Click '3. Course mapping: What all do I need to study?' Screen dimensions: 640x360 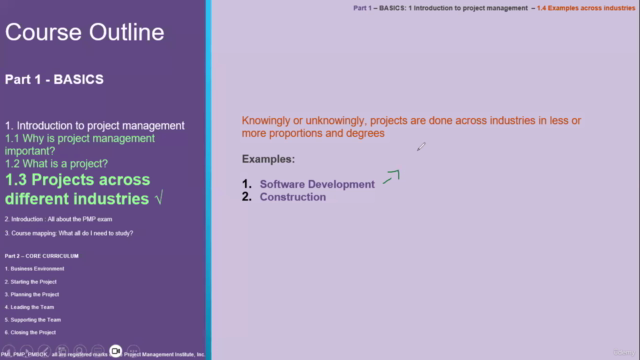pos(69,233)
